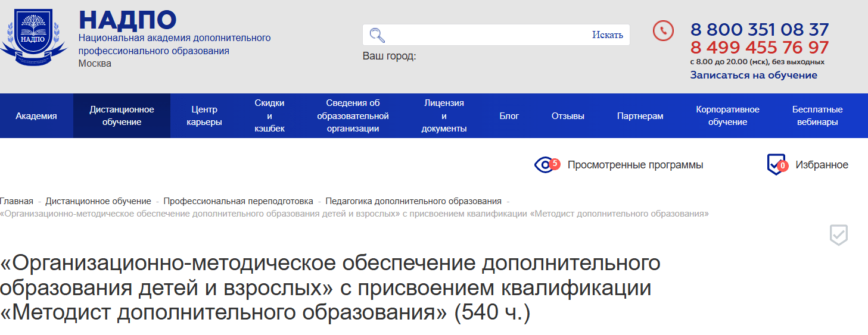Call the 8 800 351 08 37 number
This screenshot has width=868, height=335.
[759, 29]
